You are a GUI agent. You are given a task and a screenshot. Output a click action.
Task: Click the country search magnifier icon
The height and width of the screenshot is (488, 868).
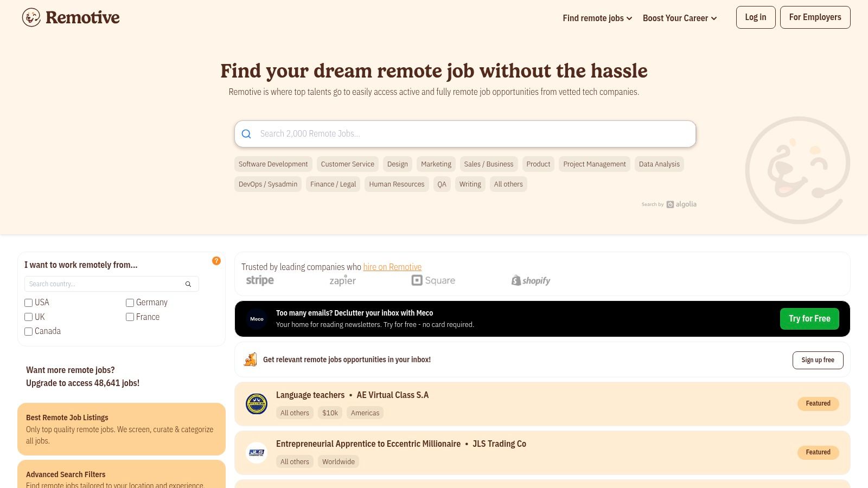pos(188,284)
